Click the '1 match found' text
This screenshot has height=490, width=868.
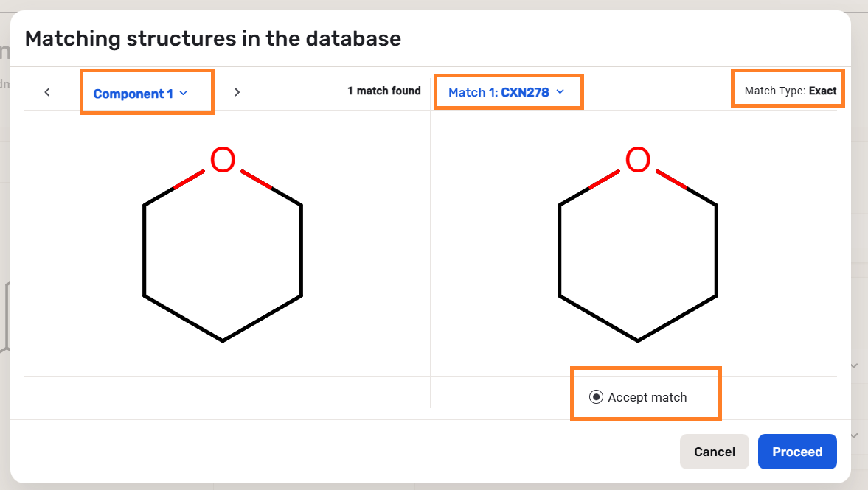[x=384, y=91]
